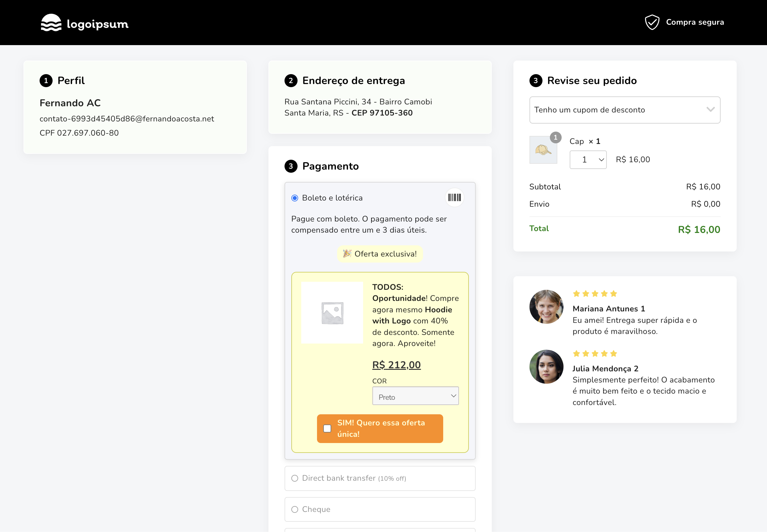Open the COR dropdown showing Preto
The height and width of the screenshot is (532, 767).
point(416,396)
